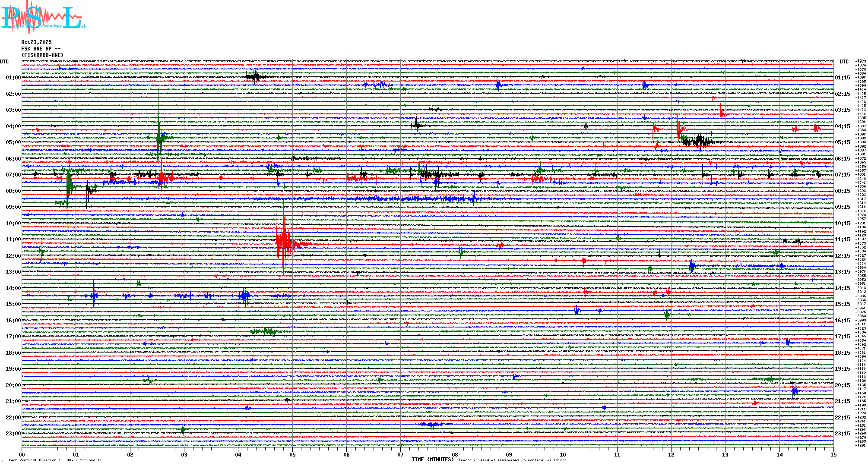868x466 pixels.
Task: Click the Oct23,2025 date label
Action: pyautogui.click(x=36, y=42)
